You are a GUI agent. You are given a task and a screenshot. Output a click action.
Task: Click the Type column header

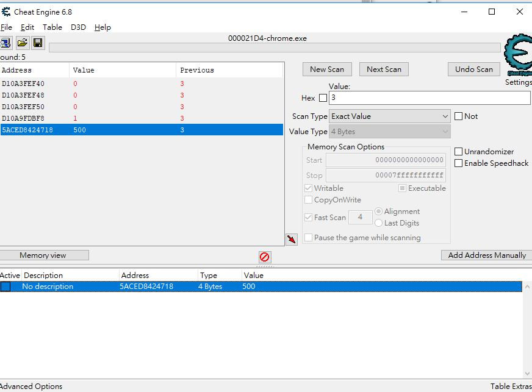[x=220, y=276]
